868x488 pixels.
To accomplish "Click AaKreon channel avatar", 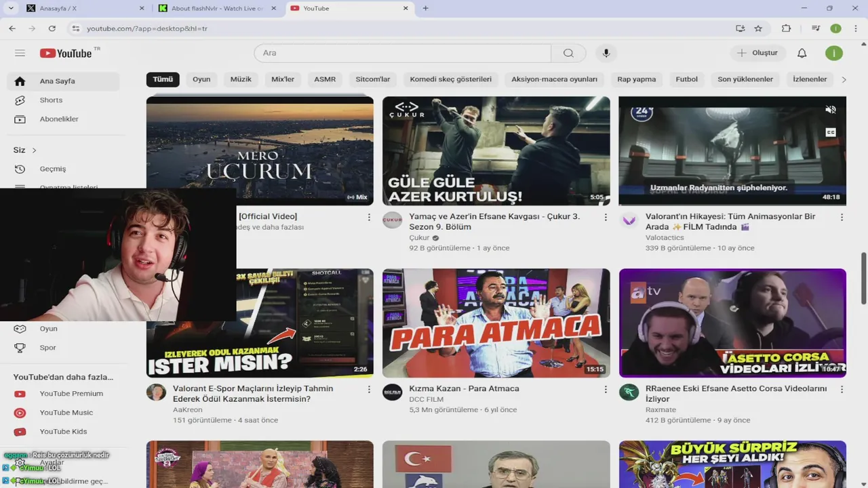I will click(156, 392).
